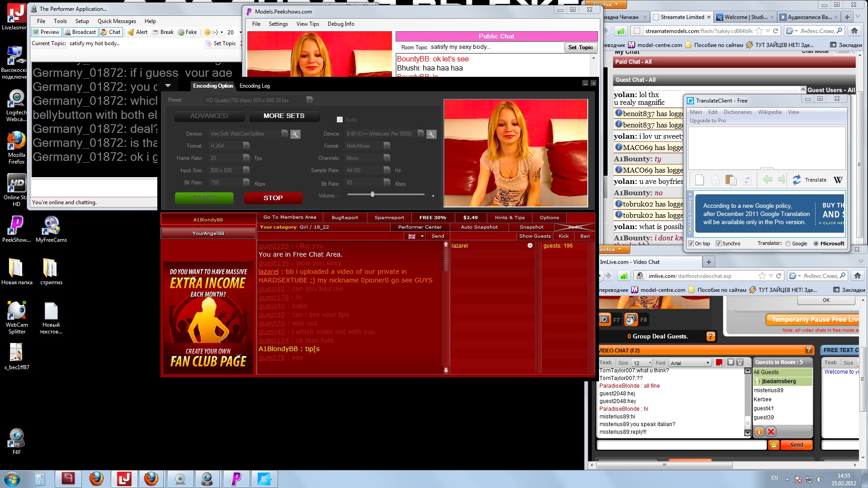Open MyFreeCams desktop shortcut

pyautogui.click(x=51, y=230)
